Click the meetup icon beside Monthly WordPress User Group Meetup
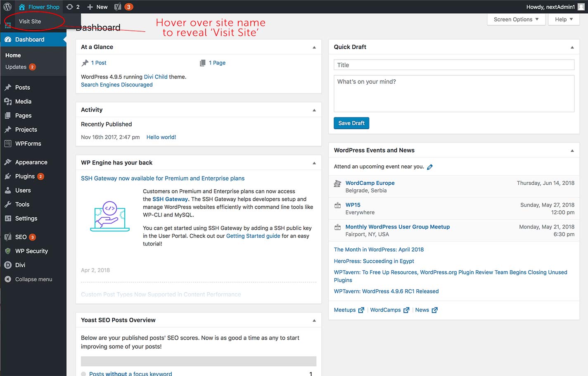Screen dimensions: 588x376 tap(337, 227)
